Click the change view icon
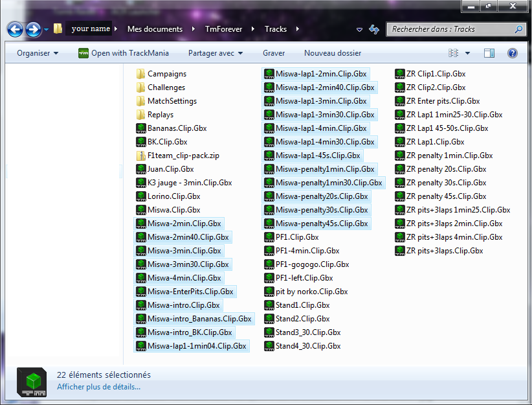Screen dimensions: 532x405 453,53
